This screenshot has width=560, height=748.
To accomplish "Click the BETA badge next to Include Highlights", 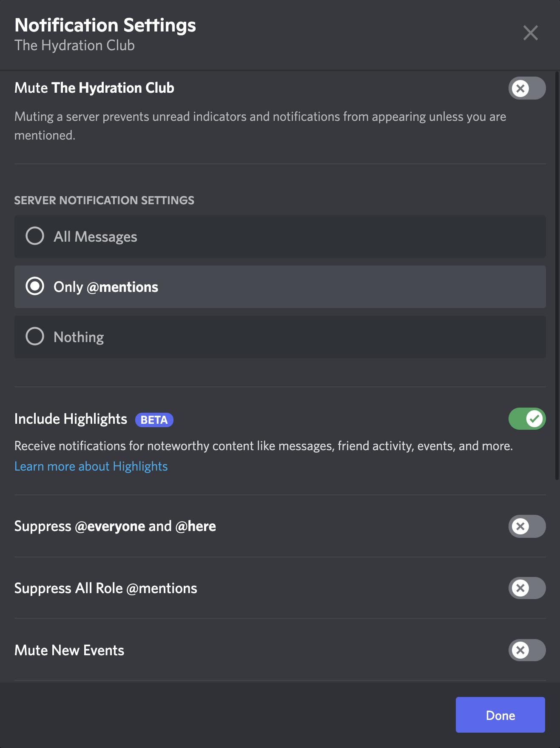I will pos(154,420).
